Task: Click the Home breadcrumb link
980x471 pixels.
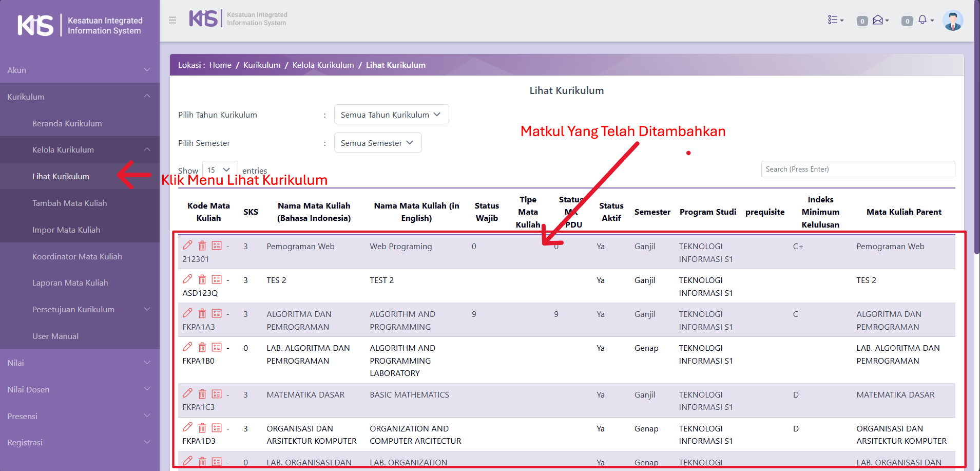Action: [x=220, y=65]
